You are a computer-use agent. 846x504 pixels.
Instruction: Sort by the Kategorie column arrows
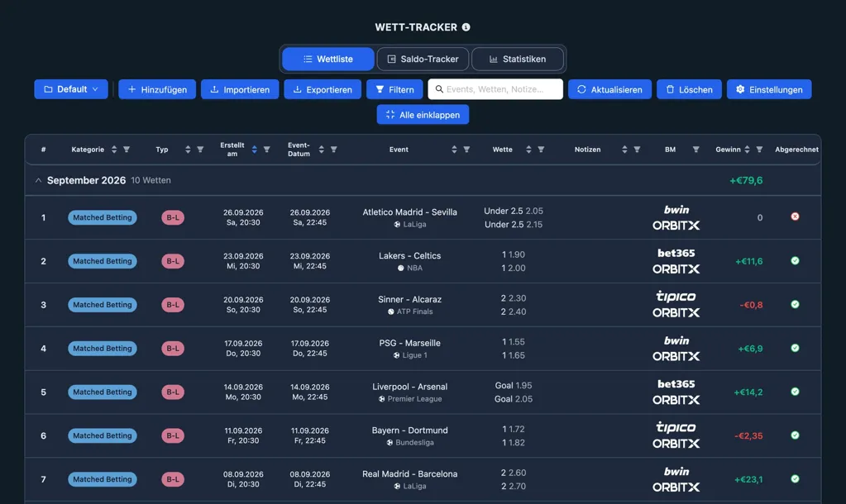[114, 150]
